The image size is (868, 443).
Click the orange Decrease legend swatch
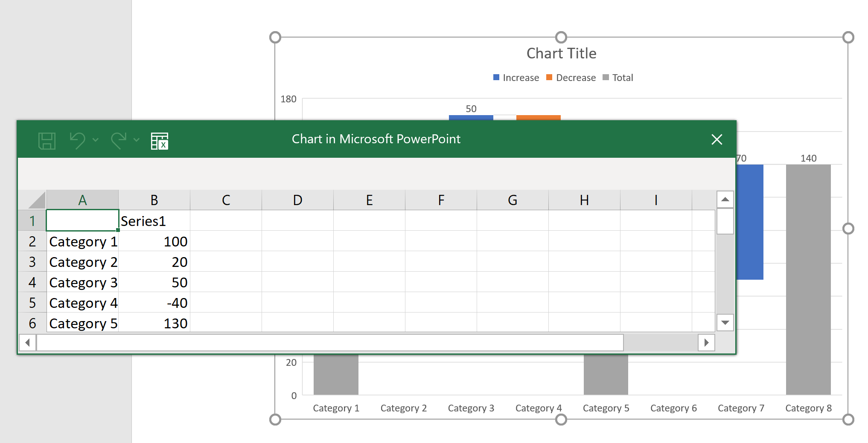pyautogui.click(x=549, y=77)
